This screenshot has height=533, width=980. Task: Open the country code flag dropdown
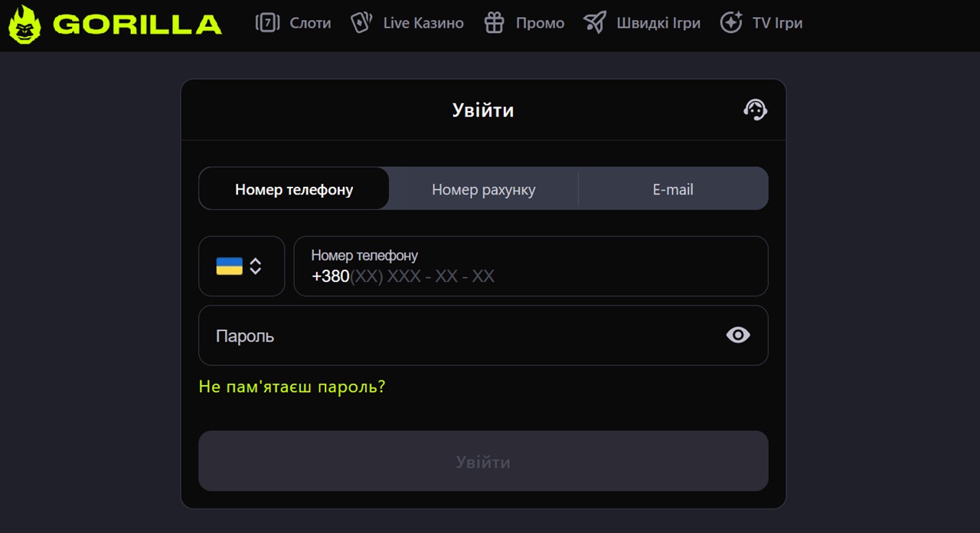click(x=242, y=266)
